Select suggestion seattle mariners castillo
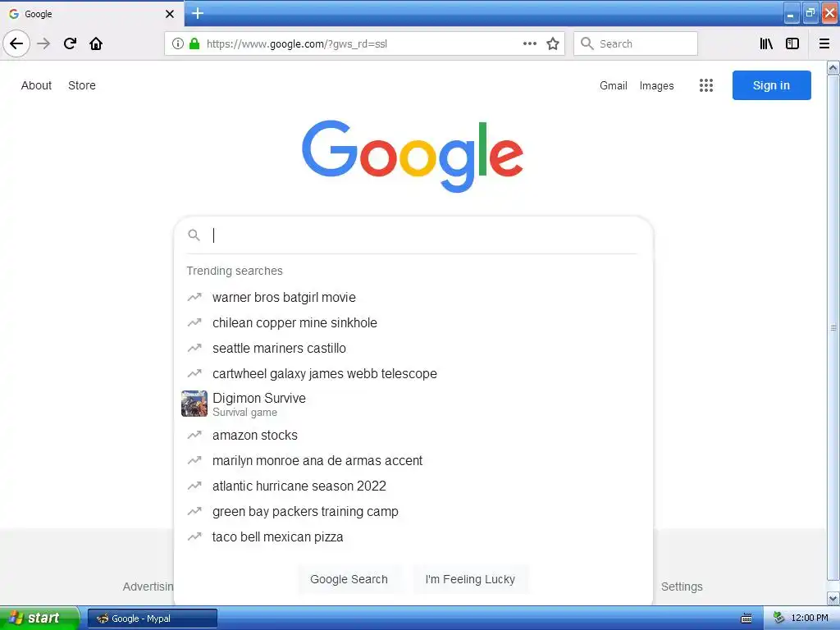 [x=413, y=348]
